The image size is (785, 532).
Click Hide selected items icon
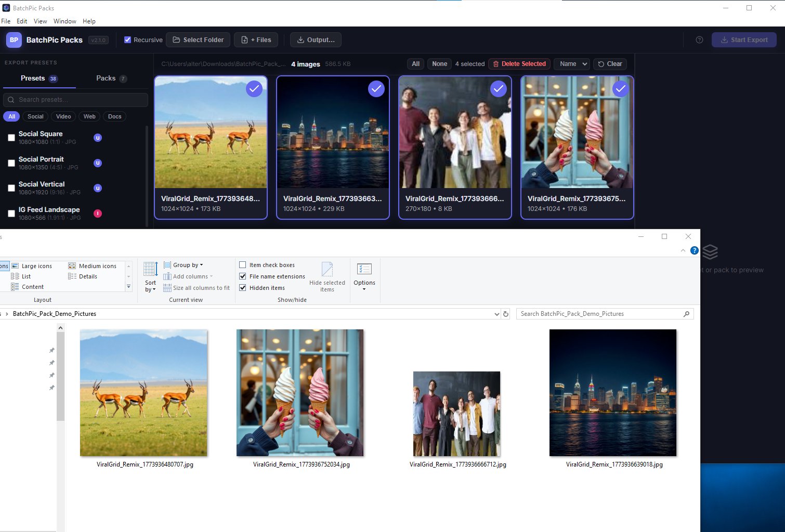(327, 269)
